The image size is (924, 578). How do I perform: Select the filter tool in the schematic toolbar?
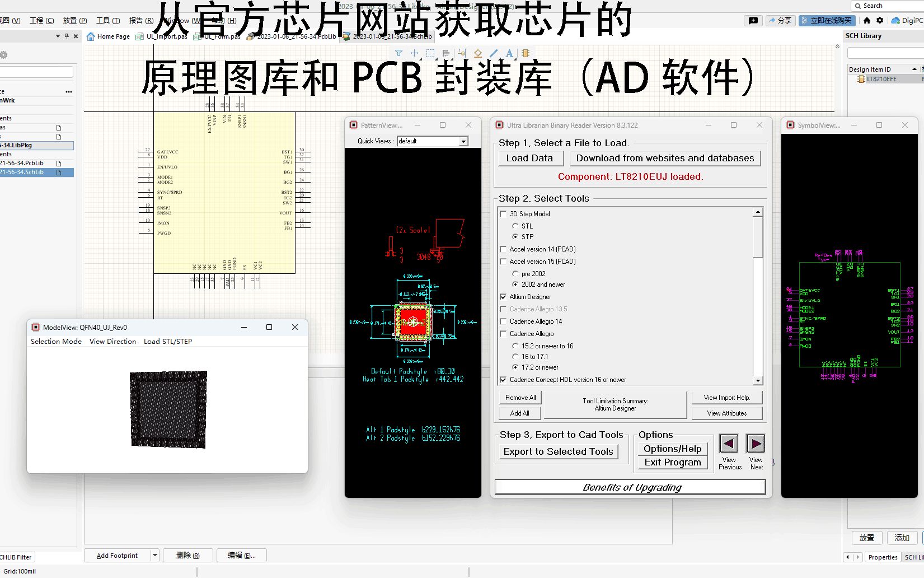398,53
